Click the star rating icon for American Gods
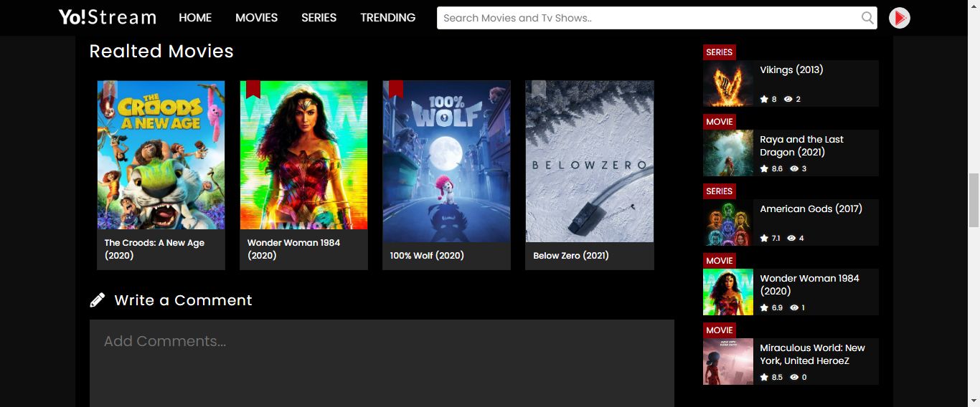980x407 pixels. click(764, 238)
